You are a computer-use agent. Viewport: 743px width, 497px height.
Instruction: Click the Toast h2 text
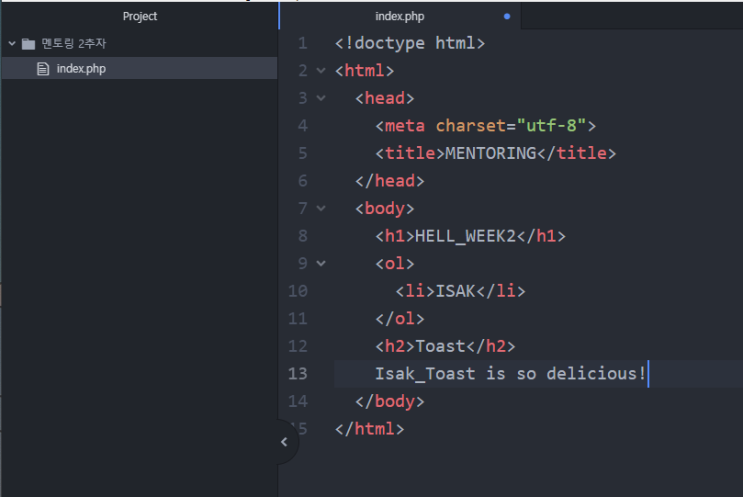point(440,346)
